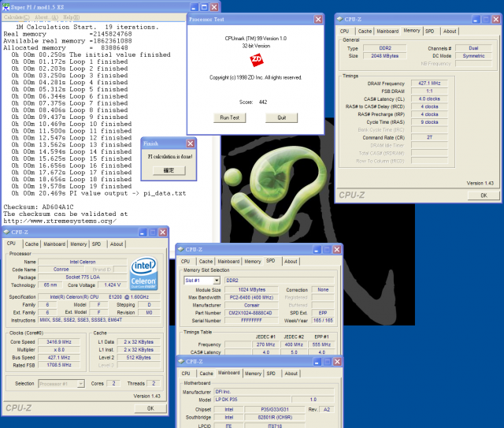Viewport: 504px width, 428px height.
Task: Close the CPU-Z Mainboard window
Action: click(x=337, y=362)
